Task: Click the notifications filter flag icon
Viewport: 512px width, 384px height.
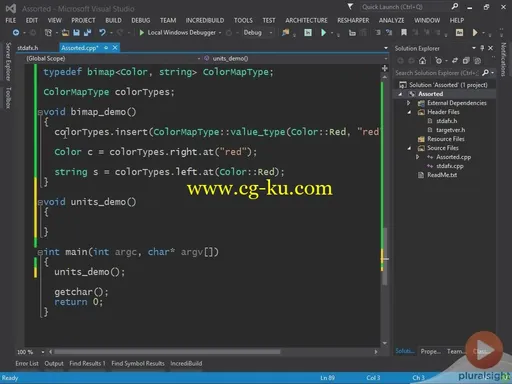Action: pyautogui.click(x=350, y=6)
